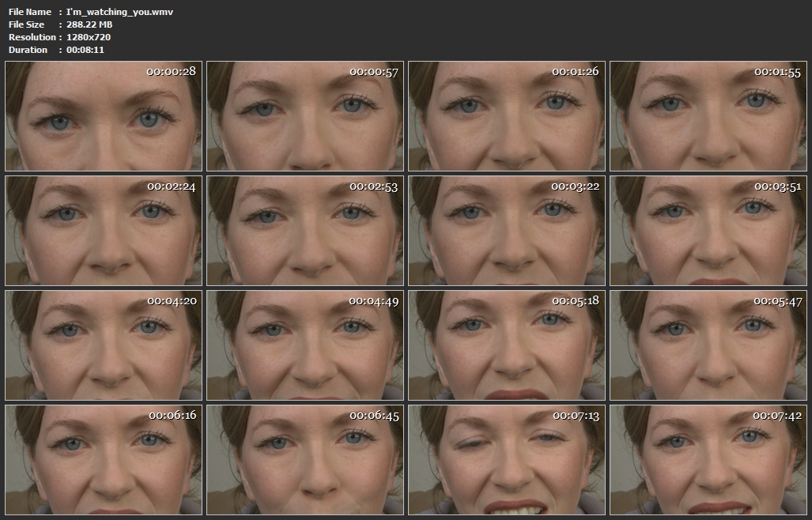This screenshot has width=812, height=520.
Task: Select the frame at 00:00:57
Action: tap(305, 116)
